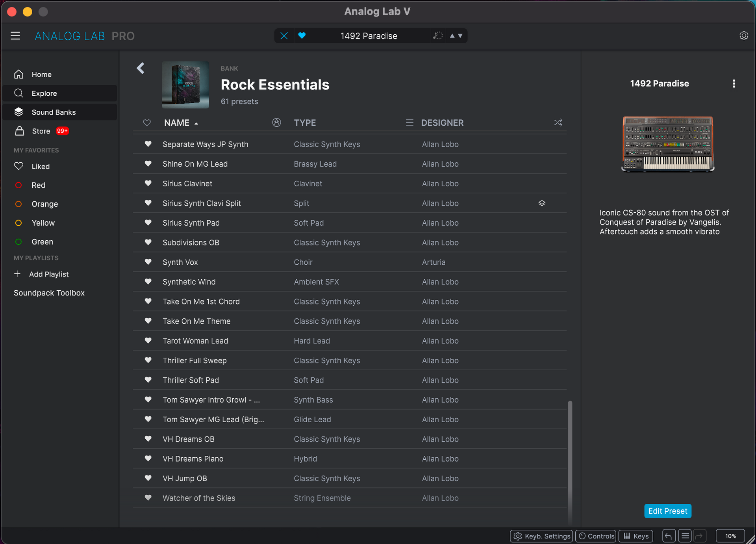Toggle like on Tarot Woman Lead
The height and width of the screenshot is (544, 756).
point(148,341)
